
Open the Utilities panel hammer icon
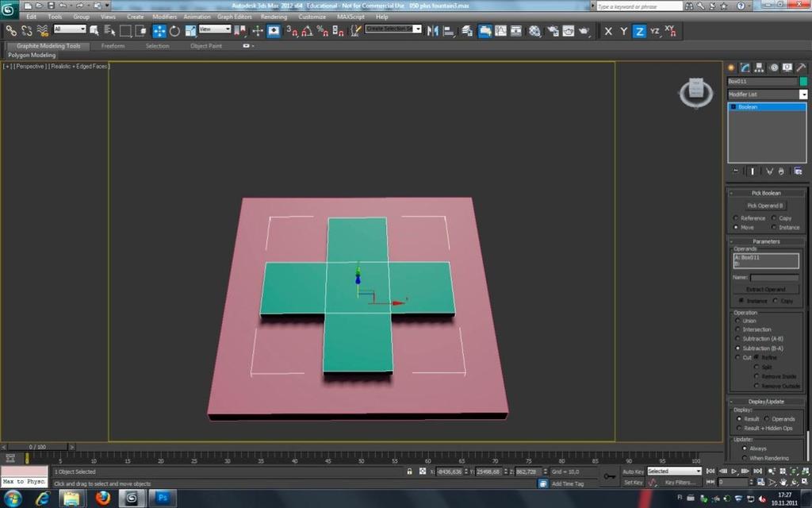click(x=801, y=67)
